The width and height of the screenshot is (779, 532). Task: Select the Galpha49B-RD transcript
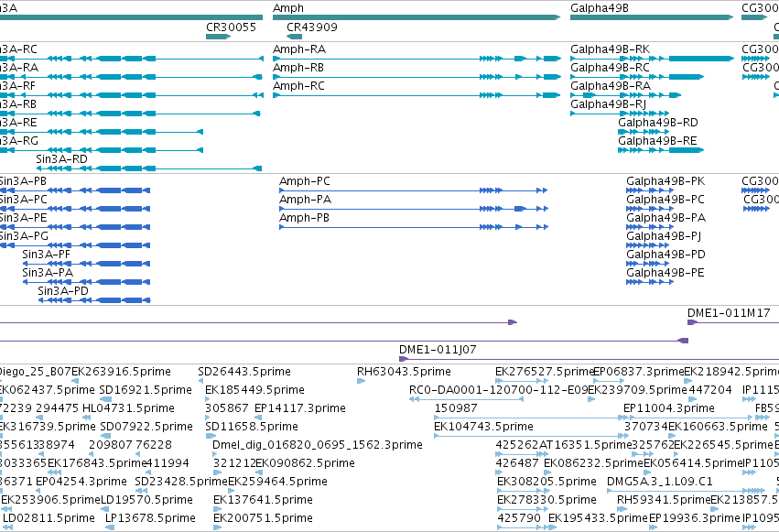[x=644, y=132]
